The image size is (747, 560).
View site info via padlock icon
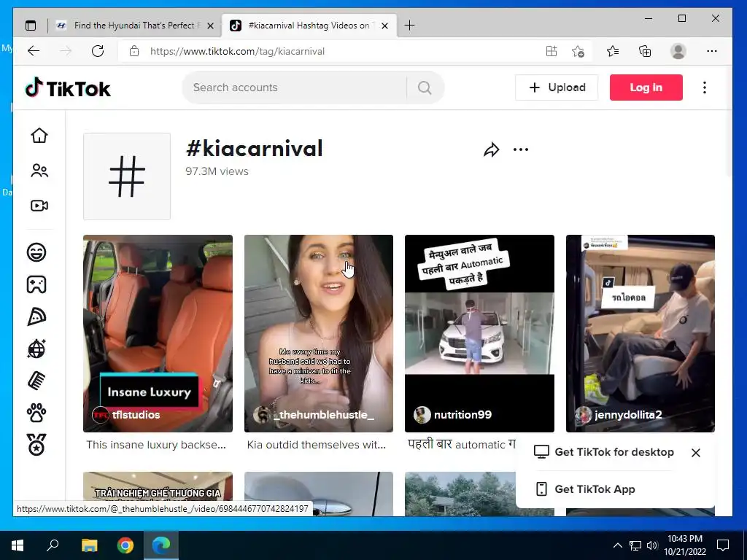134,51
